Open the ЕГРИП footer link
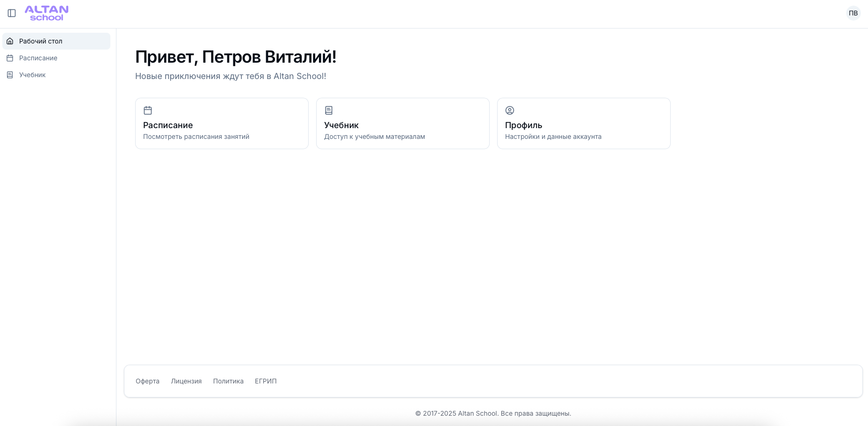Screen dimensions: 868x426 click(x=266, y=381)
